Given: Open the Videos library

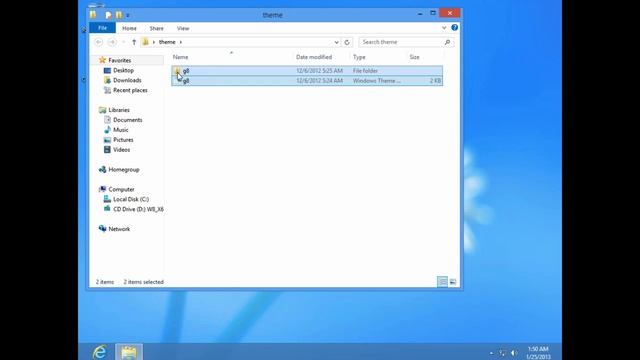Looking at the screenshot, I should [x=122, y=150].
